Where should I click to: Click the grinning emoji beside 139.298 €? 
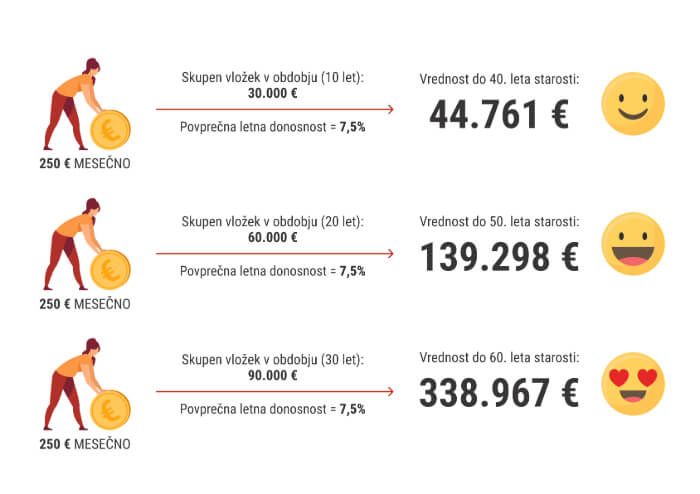631,244
